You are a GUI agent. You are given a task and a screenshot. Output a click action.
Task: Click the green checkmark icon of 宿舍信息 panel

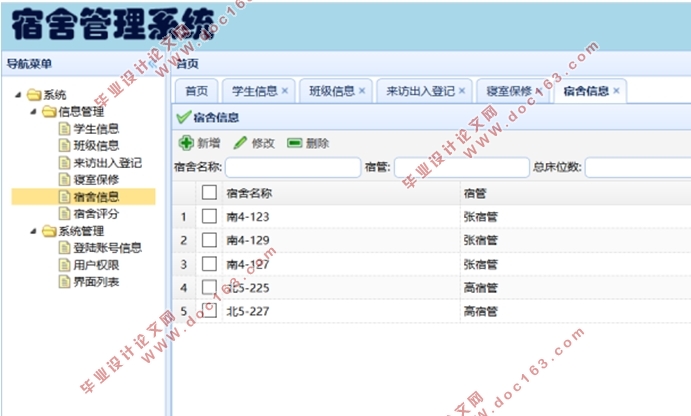coord(183,117)
